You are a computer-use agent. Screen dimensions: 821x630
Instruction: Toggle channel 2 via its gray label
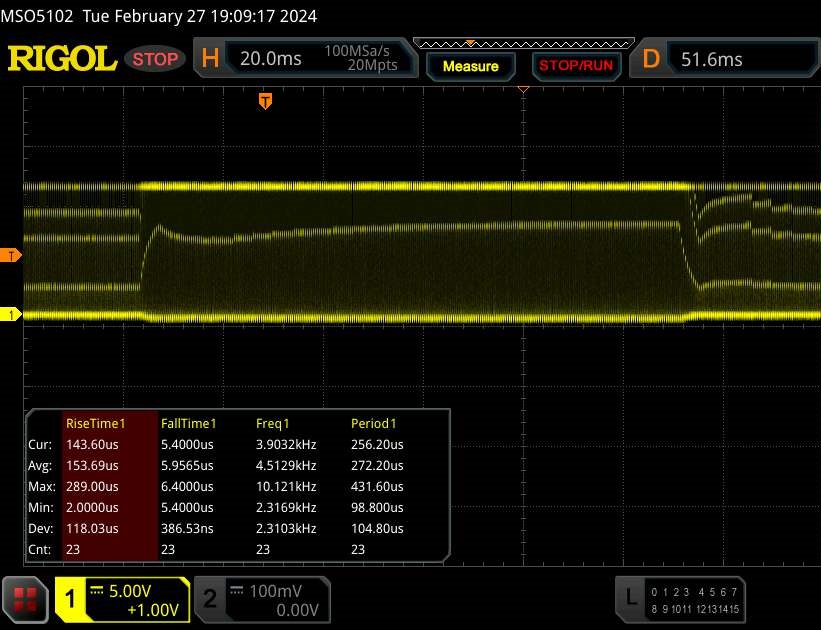pos(210,598)
